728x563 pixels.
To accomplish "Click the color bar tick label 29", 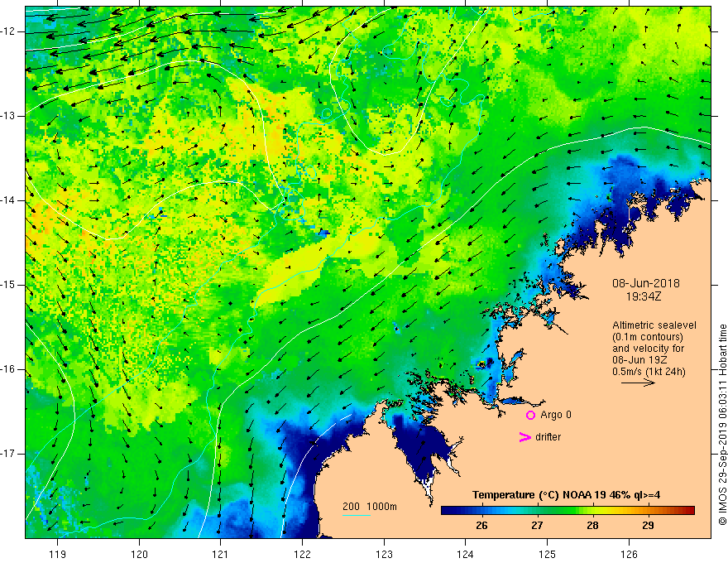I will (x=648, y=526).
